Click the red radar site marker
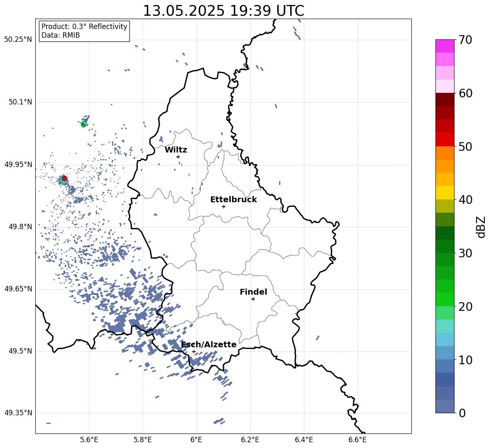This screenshot has width=491, height=448. tap(64, 179)
